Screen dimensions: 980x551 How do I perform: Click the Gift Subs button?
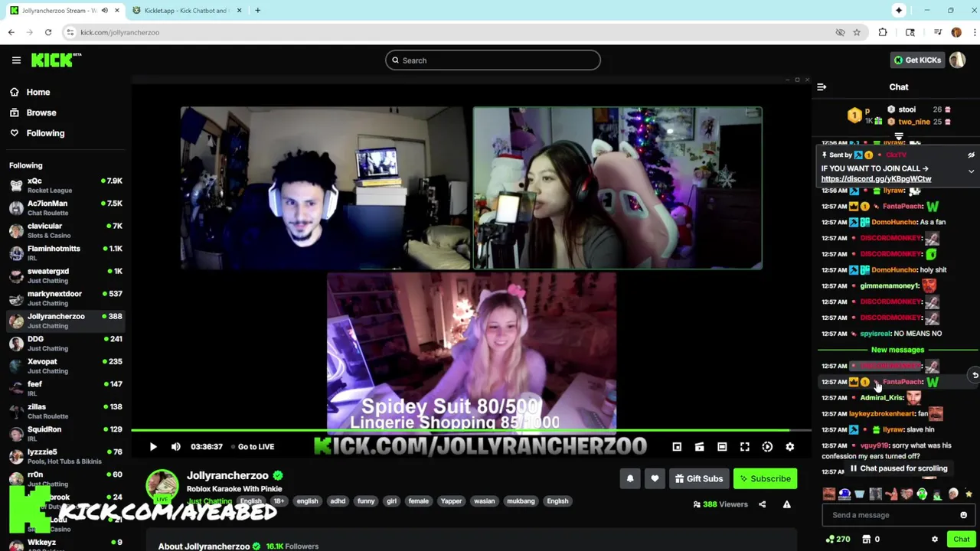[698, 479]
